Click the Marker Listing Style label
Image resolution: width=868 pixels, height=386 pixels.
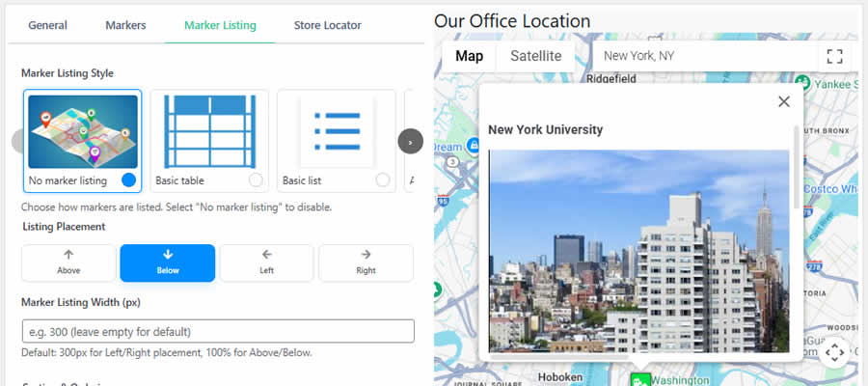(x=68, y=73)
